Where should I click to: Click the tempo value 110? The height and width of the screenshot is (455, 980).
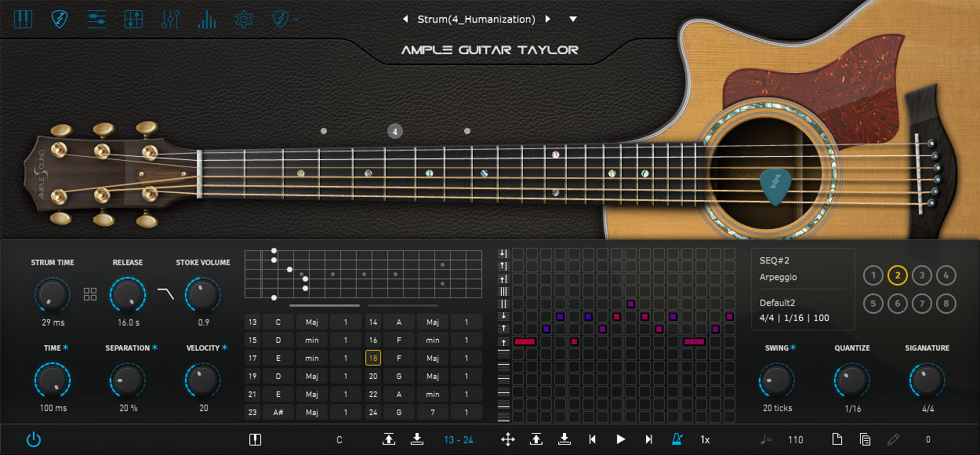pos(796,440)
